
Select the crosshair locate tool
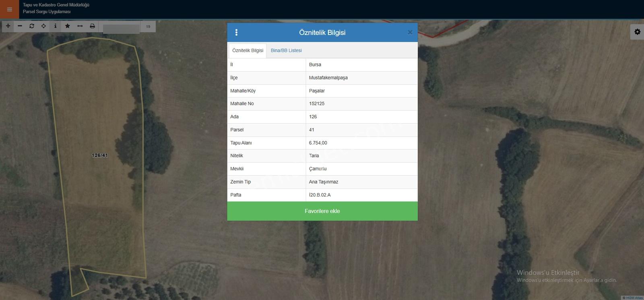click(x=43, y=26)
